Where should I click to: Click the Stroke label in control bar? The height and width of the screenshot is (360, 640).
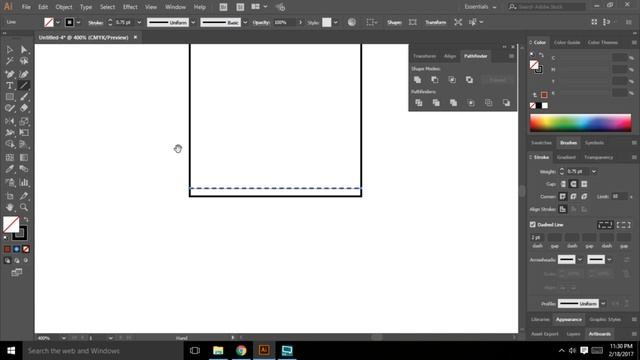95,23
